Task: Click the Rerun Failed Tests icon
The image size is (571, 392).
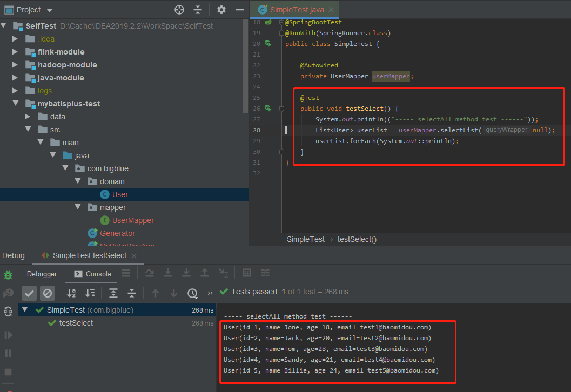Action: coord(8,293)
